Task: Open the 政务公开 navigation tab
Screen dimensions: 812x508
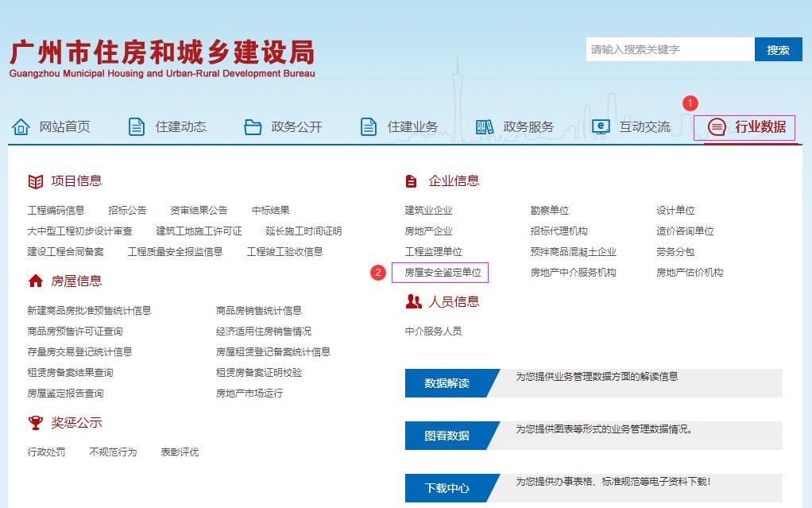Action: click(296, 126)
